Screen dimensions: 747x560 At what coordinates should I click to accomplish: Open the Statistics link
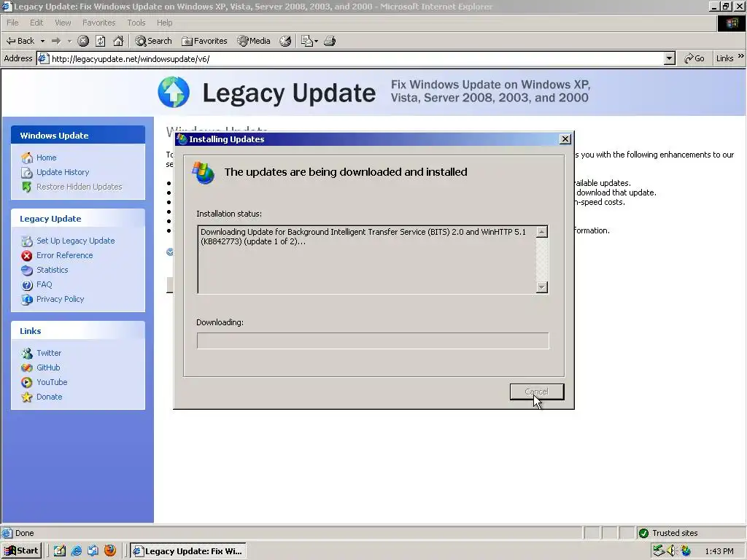(x=53, y=270)
